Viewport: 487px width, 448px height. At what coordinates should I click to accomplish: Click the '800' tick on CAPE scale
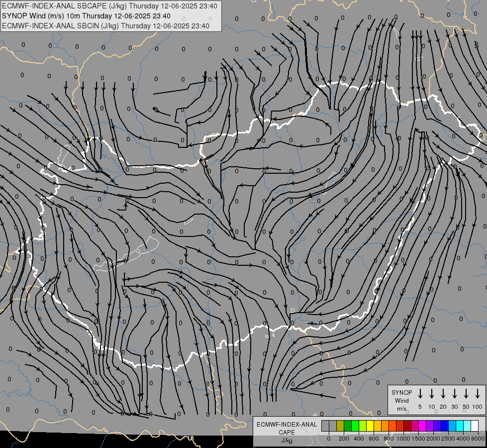coord(389,439)
